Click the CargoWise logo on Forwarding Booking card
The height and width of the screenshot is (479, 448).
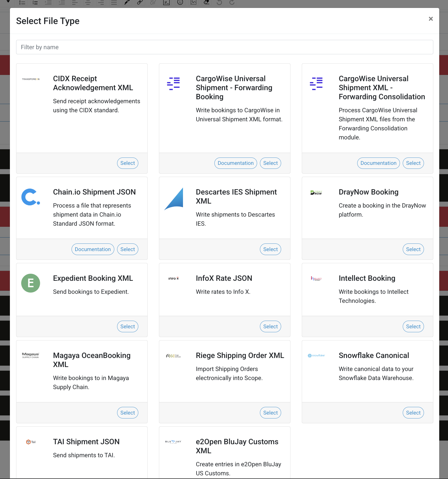coord(173,84)
